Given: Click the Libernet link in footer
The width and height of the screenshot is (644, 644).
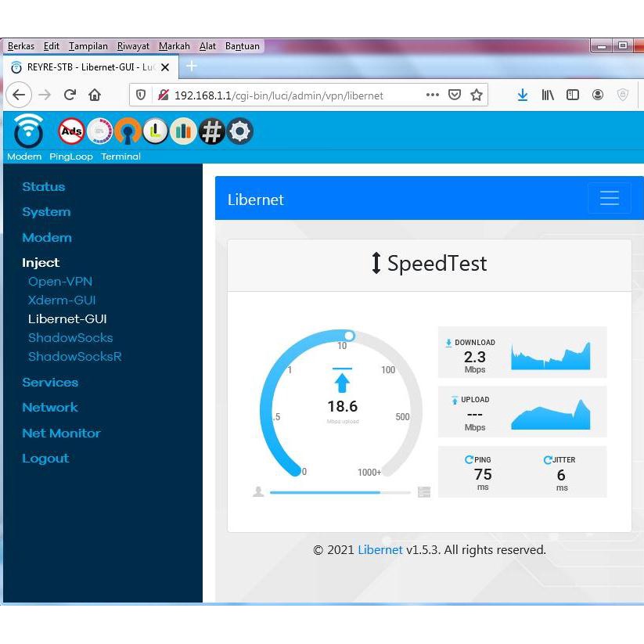Looking at the screenshot, I should (x=380, y=550).
